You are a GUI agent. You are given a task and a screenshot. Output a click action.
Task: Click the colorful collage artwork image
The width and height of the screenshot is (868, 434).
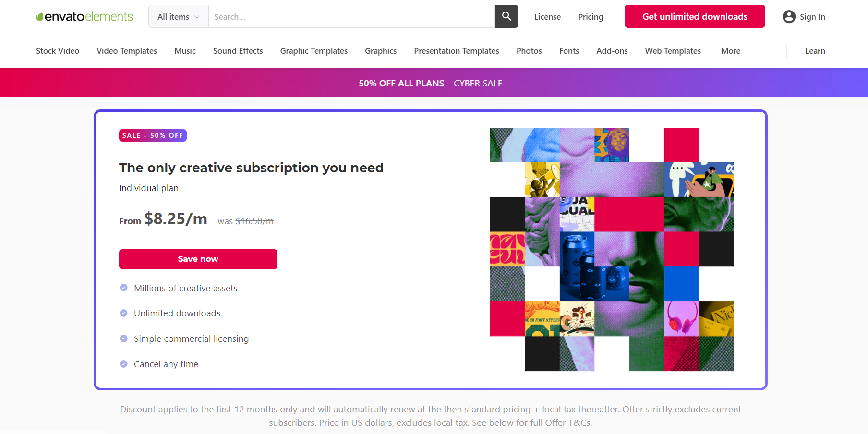coord(612,249)
